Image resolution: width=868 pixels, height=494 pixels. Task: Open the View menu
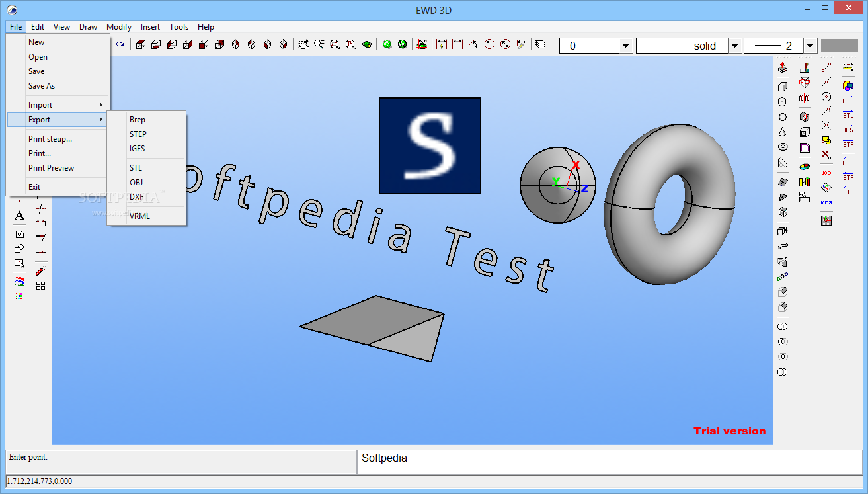tap(62, 27)
